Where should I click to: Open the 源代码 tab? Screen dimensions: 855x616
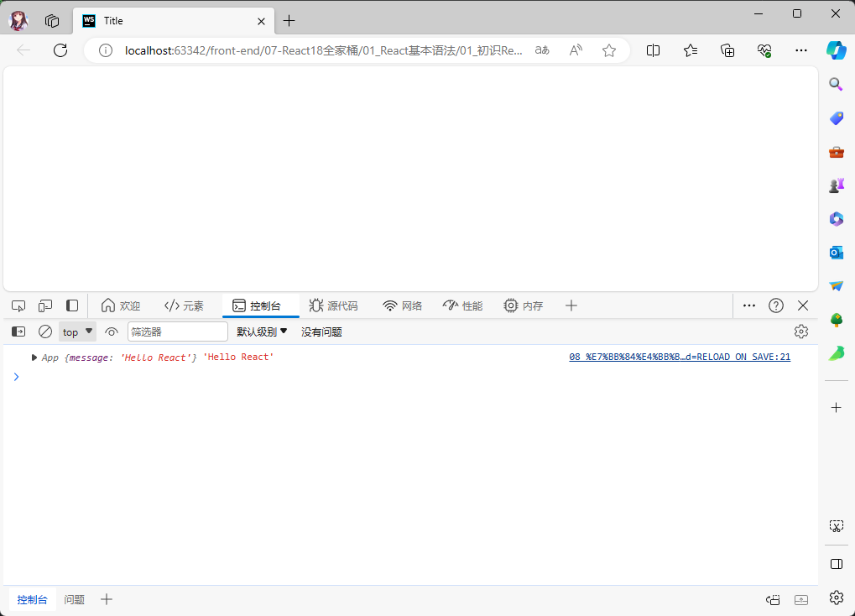pos(333,305)
